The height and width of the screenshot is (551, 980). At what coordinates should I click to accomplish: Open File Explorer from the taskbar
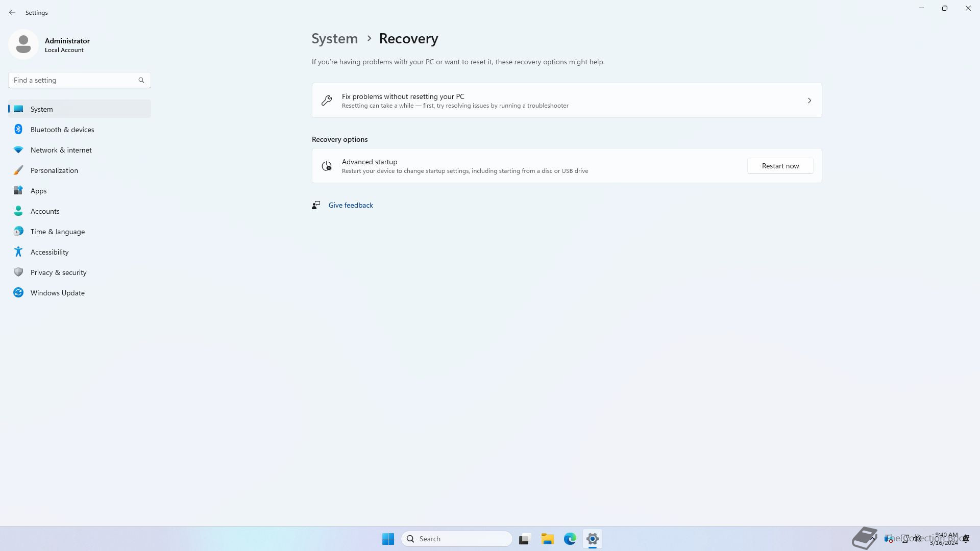pos(547,539)
